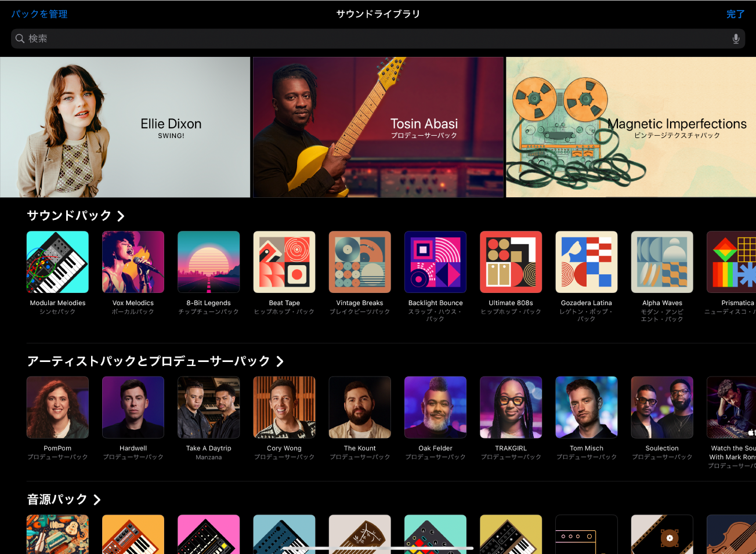Click the TRAKGIRL name label

point(511,448)
